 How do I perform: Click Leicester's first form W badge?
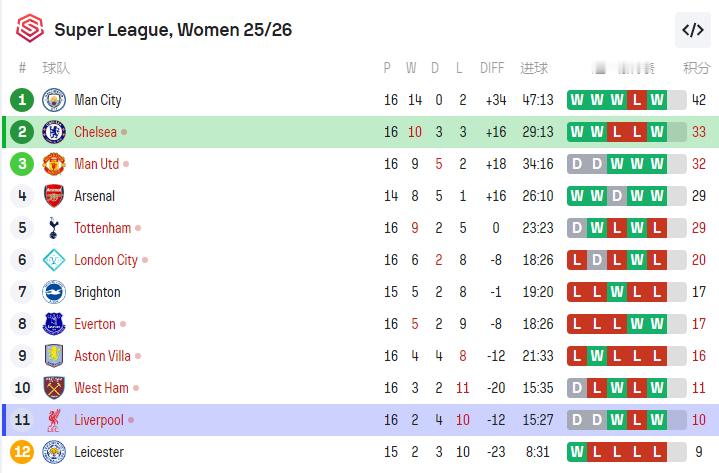click(577, 452)
